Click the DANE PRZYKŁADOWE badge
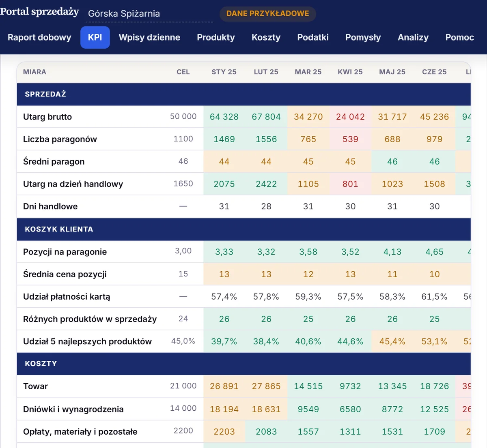 (268, 14)
